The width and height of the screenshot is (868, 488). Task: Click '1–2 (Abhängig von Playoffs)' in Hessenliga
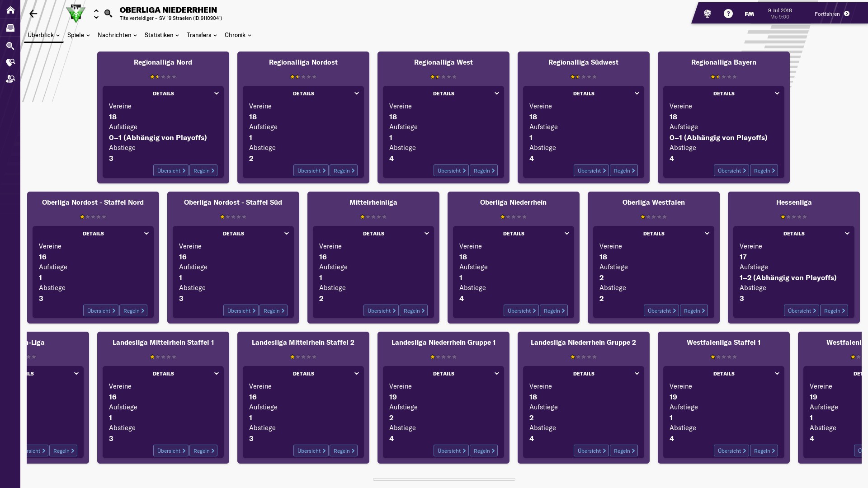tap(788, 278)
